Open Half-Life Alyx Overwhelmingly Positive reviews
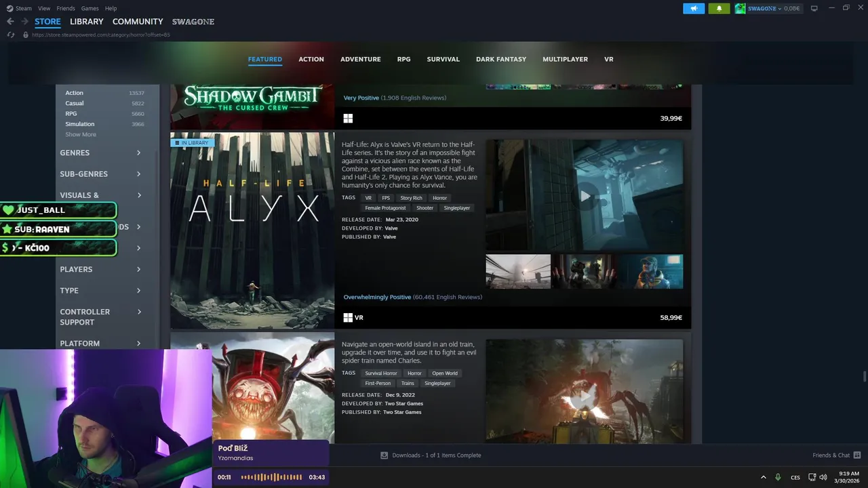Viewport: 868px width, 488px height. point(413,297)
